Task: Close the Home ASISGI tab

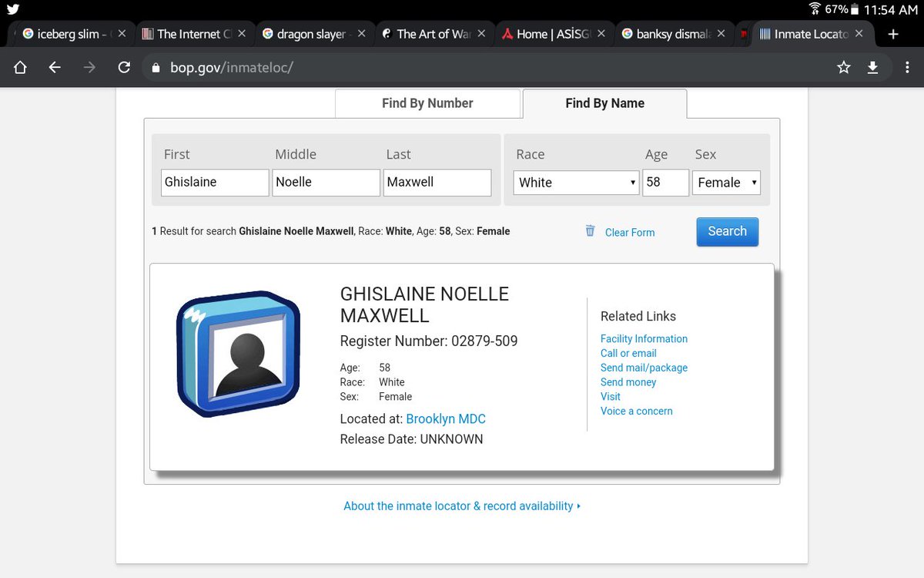Action: click(601, 34)
